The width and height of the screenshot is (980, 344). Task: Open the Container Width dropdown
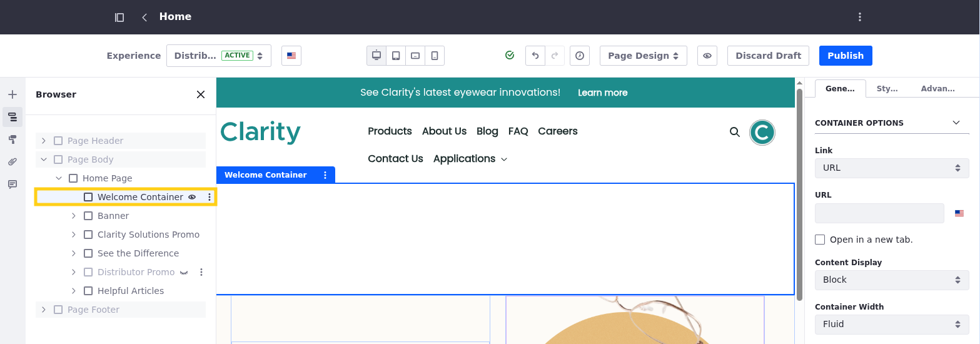(891, 324)
